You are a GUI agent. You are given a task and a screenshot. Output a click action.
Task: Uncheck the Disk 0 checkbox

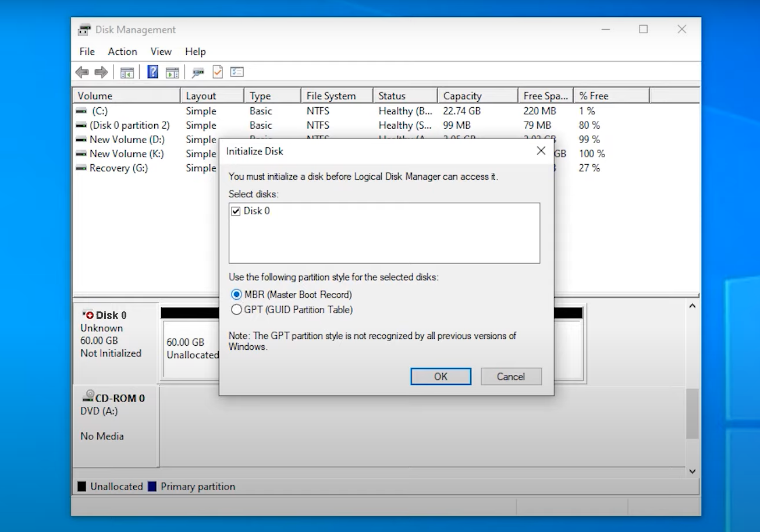[x=236, y=211]
